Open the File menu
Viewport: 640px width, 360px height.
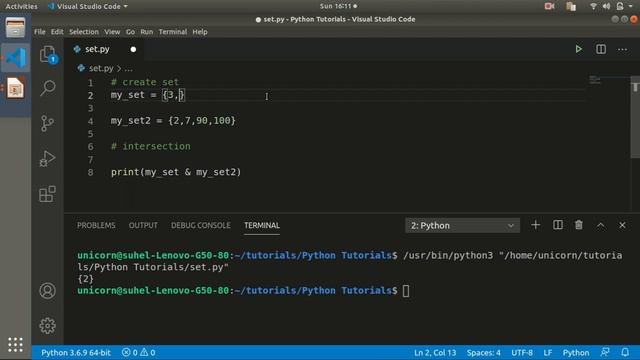(40, 32)
